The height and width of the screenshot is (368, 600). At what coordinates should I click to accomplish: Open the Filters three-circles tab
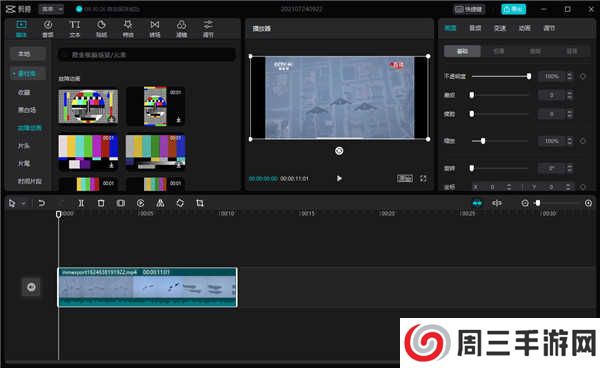181,29
